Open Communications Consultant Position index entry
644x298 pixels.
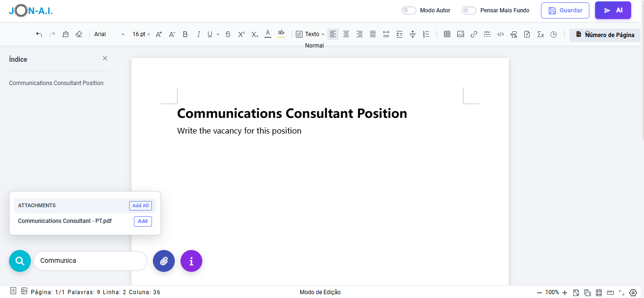pos(56,83)
